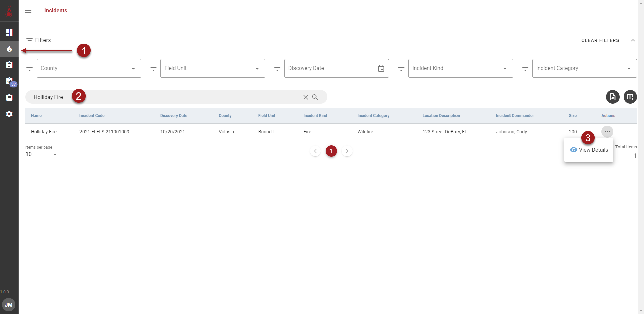Open the three-dot Actions menu for Holliday Fire

point(607,132)
